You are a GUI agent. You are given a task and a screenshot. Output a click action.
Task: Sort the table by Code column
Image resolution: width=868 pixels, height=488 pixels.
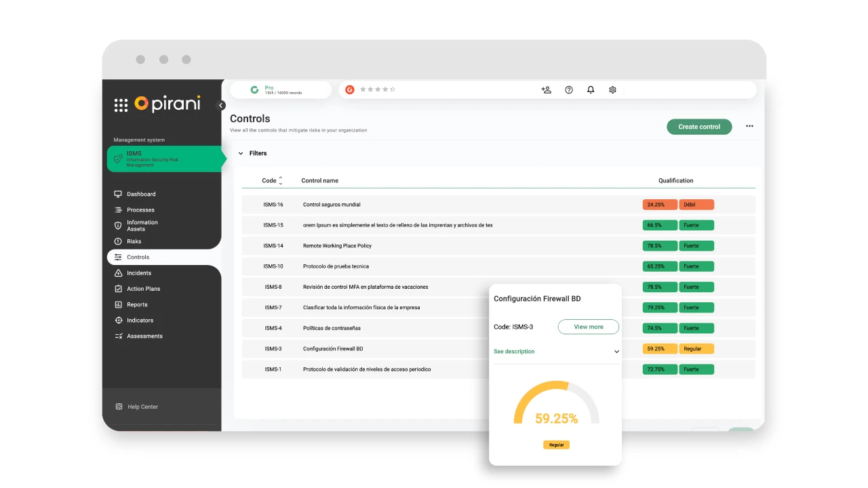pyautogui.click(x=281, y=180)
